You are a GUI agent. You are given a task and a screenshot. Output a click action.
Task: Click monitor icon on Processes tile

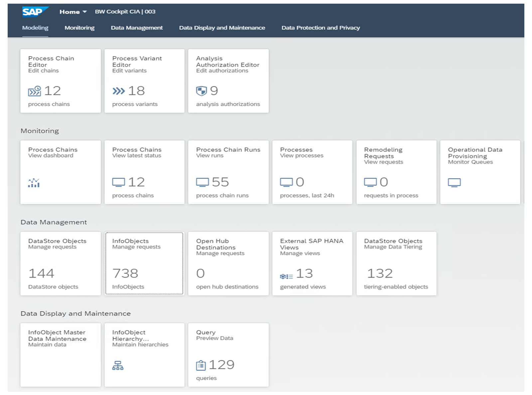286,182
